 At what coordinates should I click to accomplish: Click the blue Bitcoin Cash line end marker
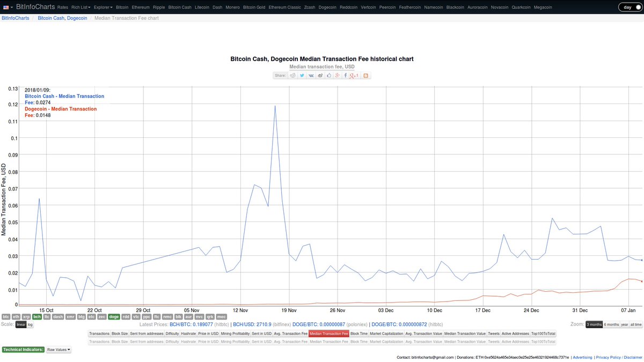click(642, 260)
